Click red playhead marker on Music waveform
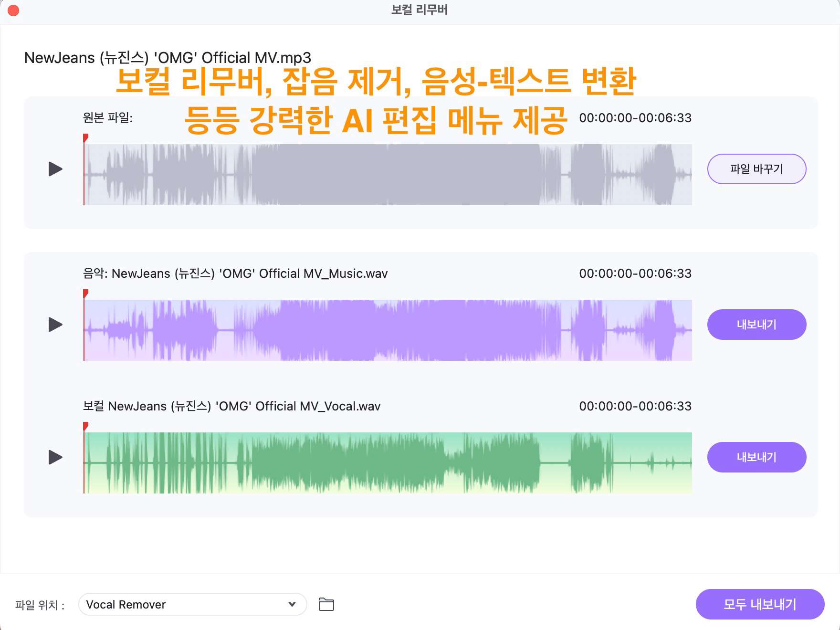Image resolution: width=840 pixels, height=630 pixels. point(85,294)
